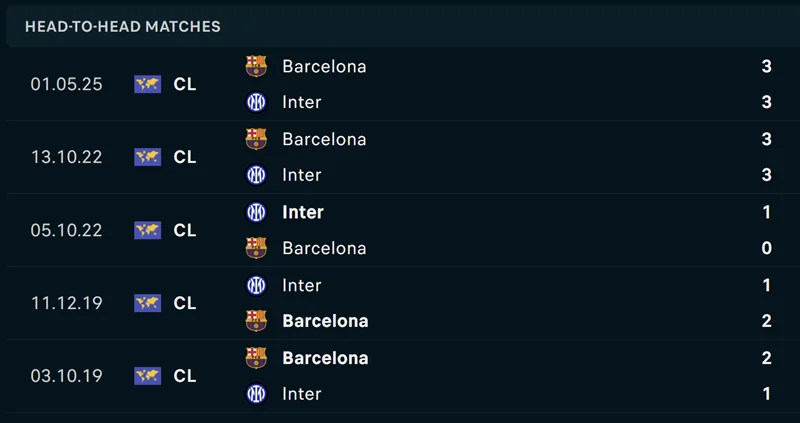Open bold Barcelona name in 11.12.19 match
Viewport: 800px width, 423px height.
click(325, 321)
